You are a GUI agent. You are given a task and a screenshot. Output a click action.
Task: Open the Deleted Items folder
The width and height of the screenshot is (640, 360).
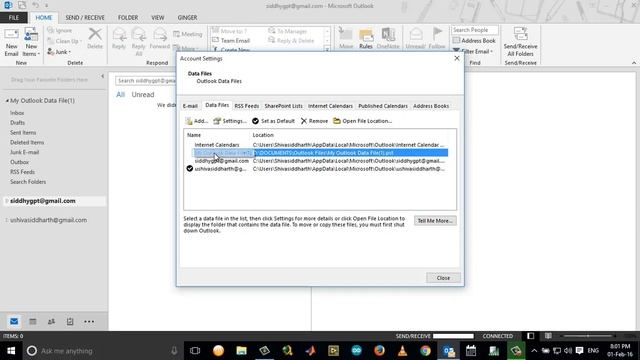point(27,142)
